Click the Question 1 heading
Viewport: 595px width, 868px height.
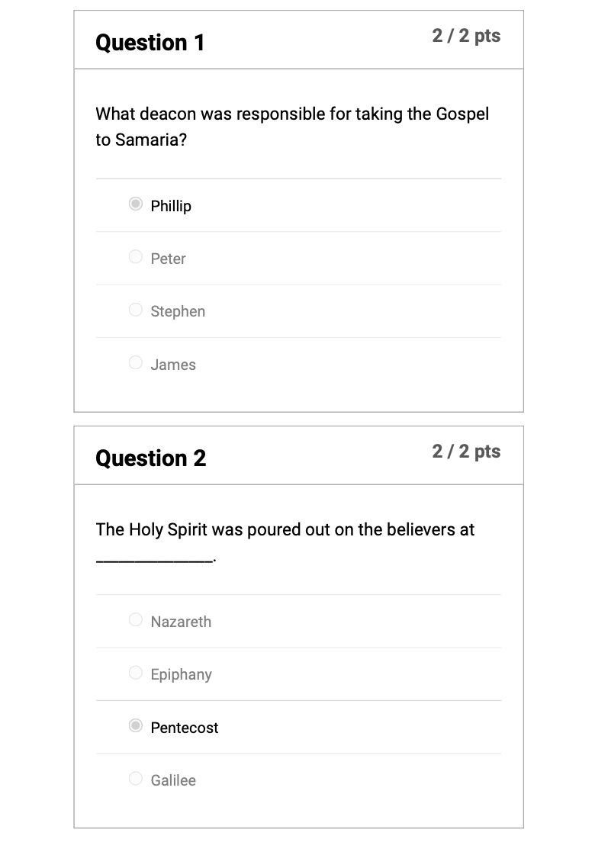pyautogui.click(x=150, y=43)
